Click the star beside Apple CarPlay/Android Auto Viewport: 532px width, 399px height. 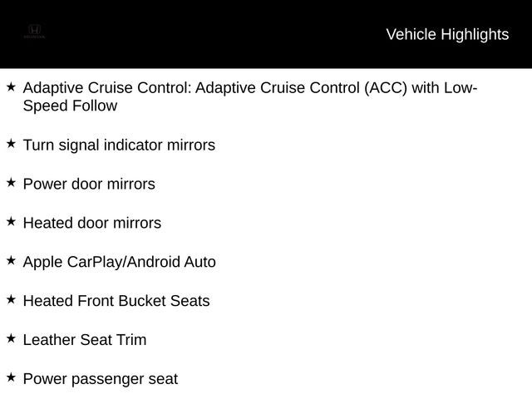pyautogui.click(x=11, y=260)
